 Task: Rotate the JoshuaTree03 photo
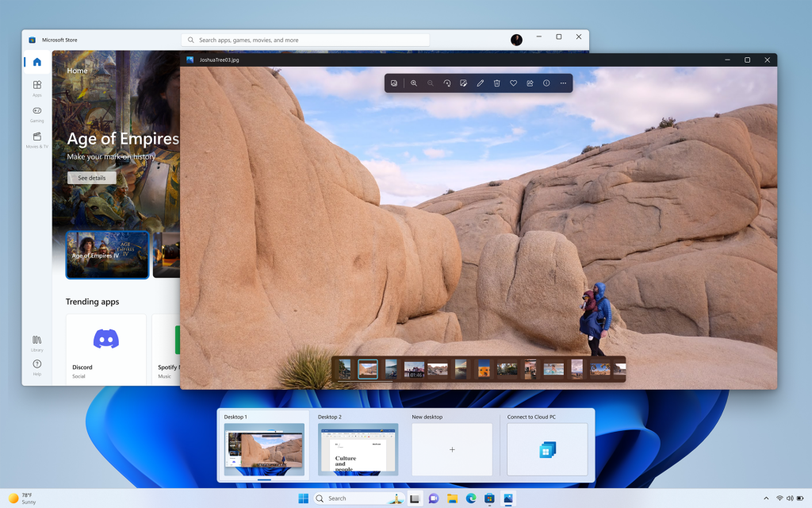coord(447,83)
